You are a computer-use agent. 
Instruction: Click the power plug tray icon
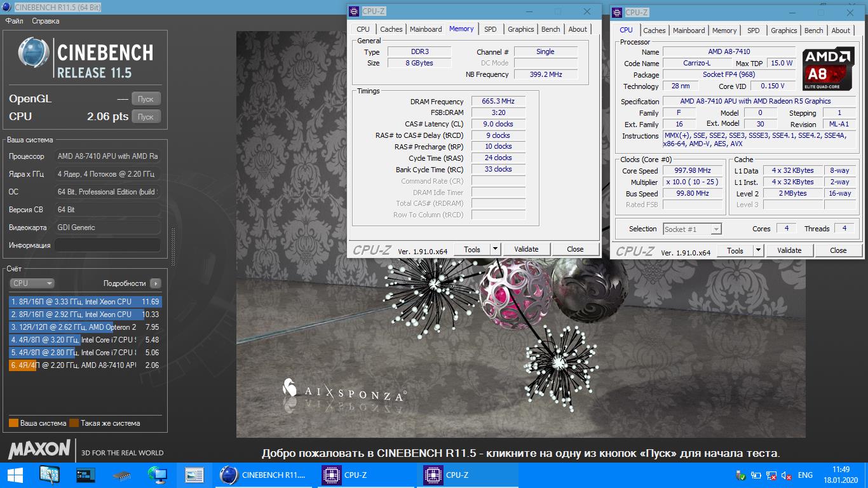[756, 475]
